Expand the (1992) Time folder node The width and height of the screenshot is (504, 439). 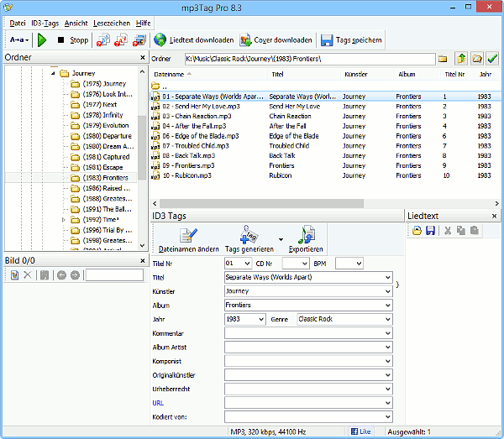tap(63, 220)
